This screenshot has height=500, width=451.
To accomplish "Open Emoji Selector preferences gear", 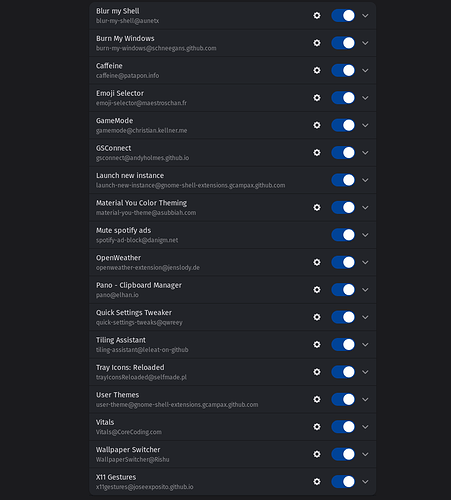I will [317, 98].
